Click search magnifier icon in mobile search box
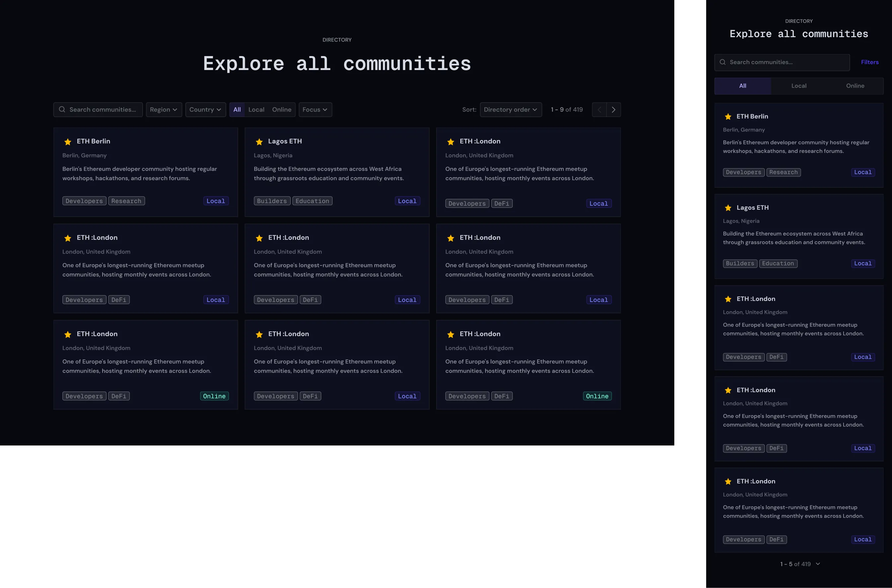892x588 pixels. click(722, 62)
